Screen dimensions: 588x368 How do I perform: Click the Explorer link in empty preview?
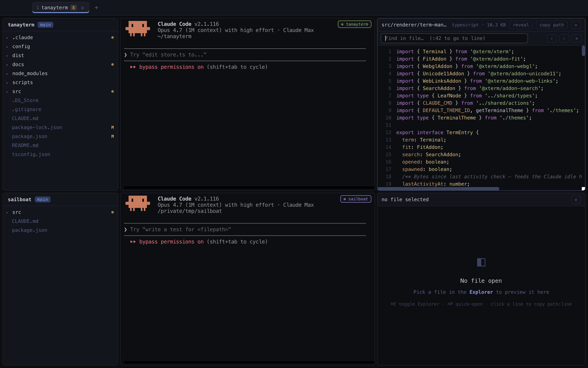tap(481, 292)
